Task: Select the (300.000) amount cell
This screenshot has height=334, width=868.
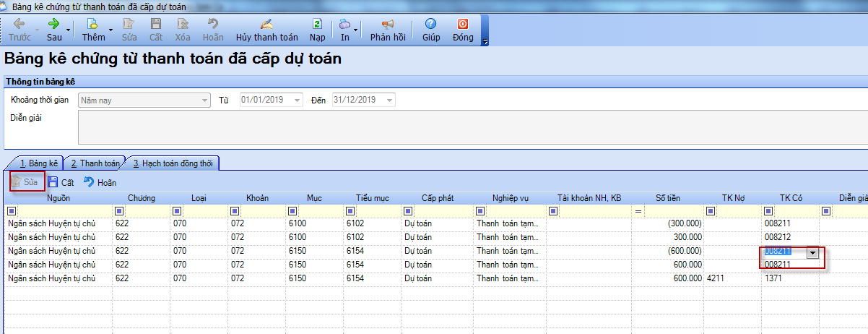Action: (x=669, y=223)
